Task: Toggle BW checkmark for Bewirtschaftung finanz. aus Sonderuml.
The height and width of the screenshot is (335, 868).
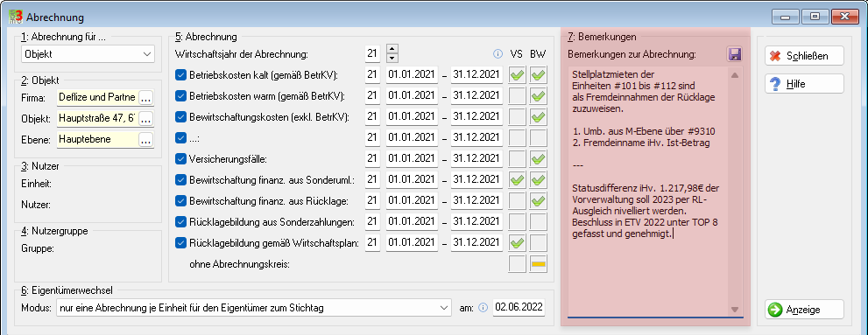Action: [x=538, y=180]
